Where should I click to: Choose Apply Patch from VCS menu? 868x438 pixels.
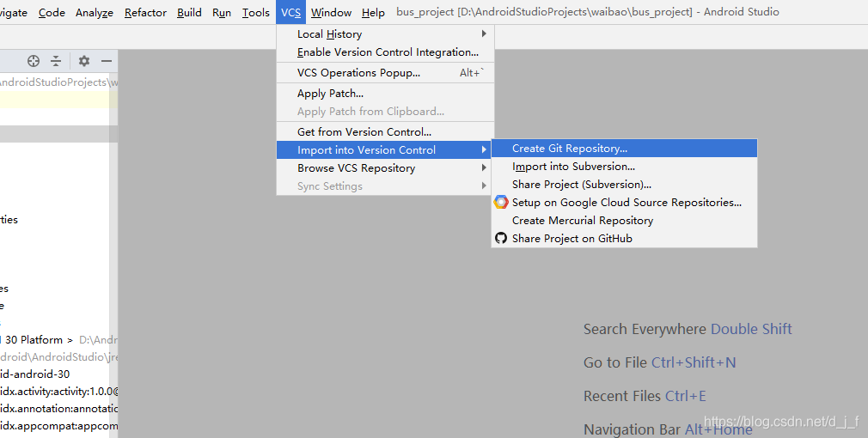(385, 94)
